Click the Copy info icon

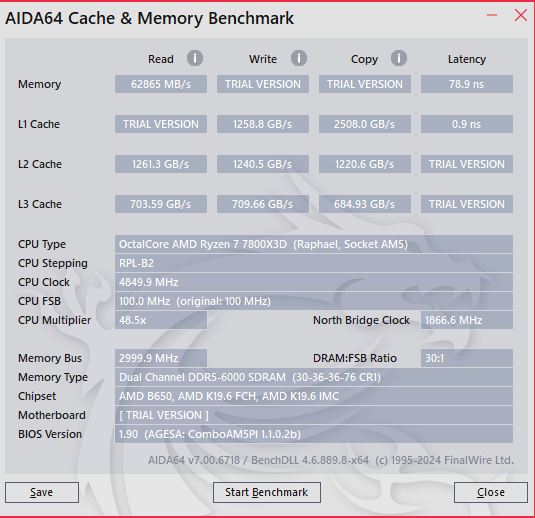coord(399,58)
